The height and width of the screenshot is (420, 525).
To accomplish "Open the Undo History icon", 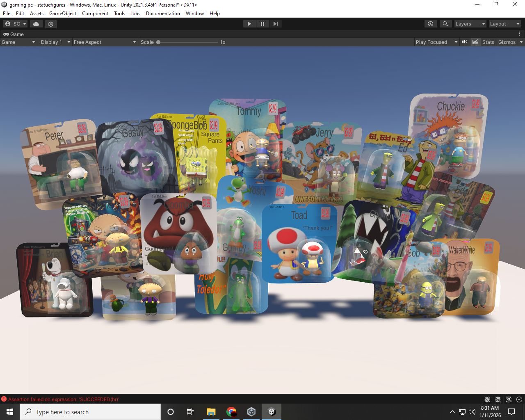I will click(x=431, y=24).
